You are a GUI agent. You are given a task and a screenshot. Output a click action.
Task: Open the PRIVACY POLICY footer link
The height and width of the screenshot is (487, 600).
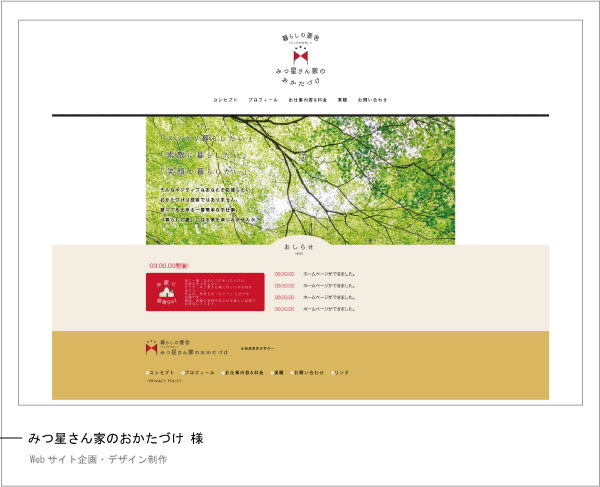(x=165, y=381)
